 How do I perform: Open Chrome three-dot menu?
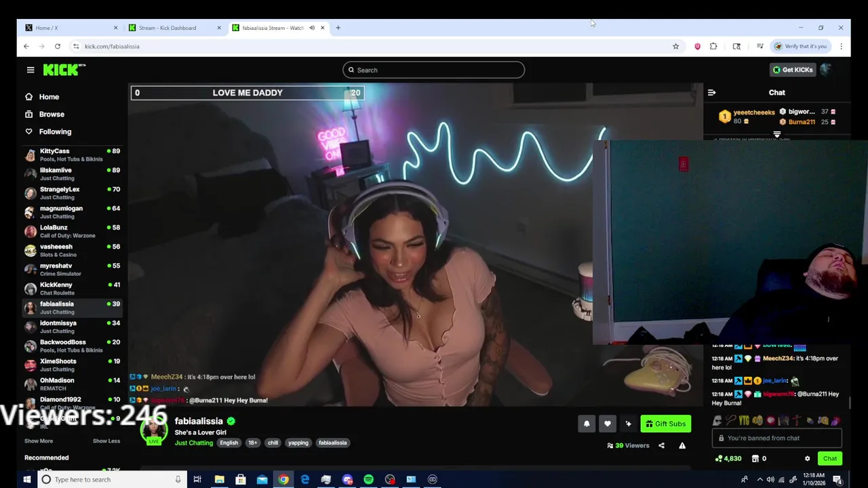coord(841,46)
